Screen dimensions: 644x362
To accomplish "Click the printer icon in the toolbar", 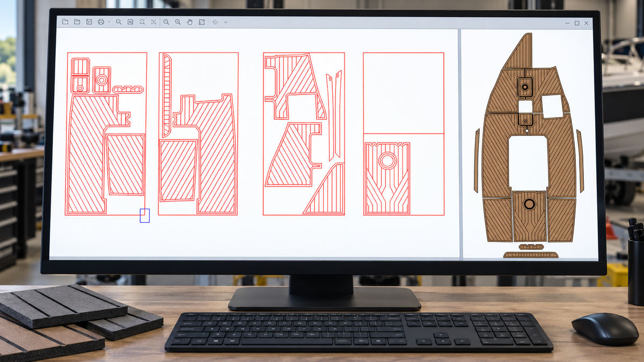I will pos(101,22).
